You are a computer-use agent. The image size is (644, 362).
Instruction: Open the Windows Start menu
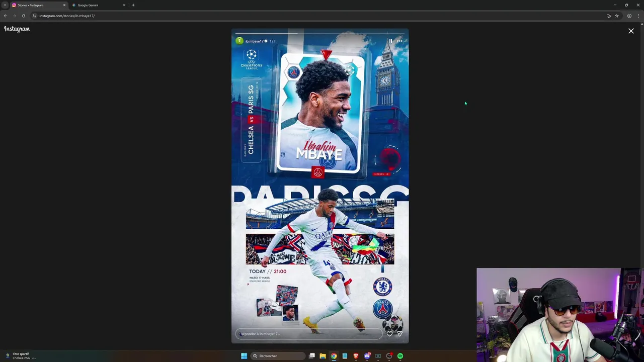pyautogui.click(x=244, y=356)
